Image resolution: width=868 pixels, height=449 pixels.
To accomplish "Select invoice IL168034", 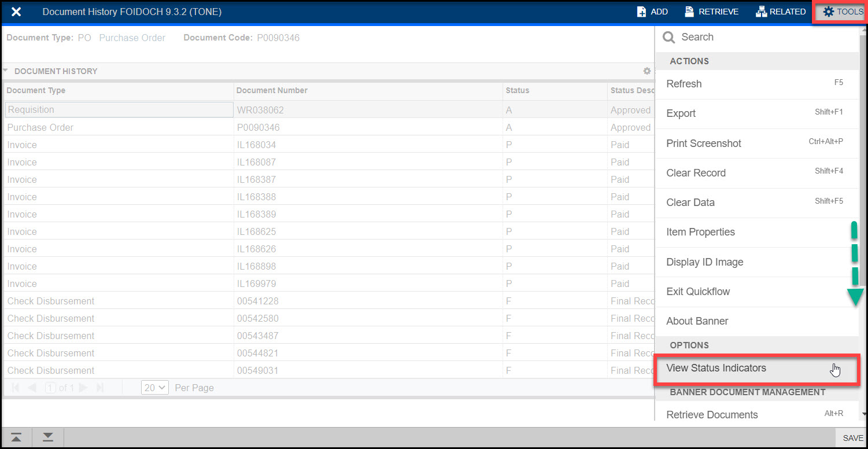I will (256, 145).
